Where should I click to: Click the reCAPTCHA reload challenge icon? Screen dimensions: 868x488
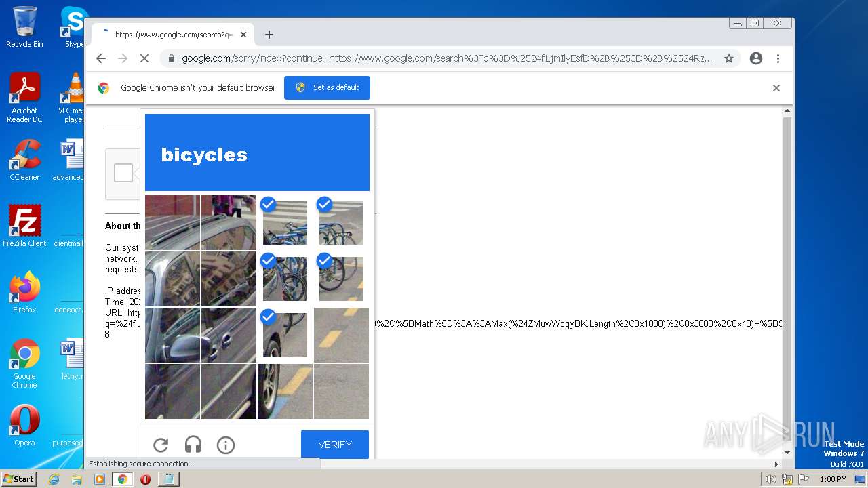coord(161,445)
